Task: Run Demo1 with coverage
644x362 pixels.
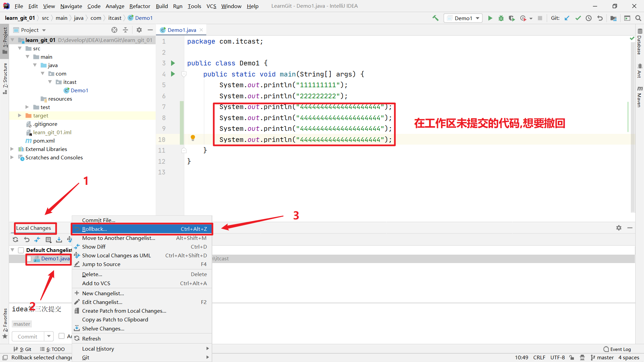Action: tap(512, 18)
